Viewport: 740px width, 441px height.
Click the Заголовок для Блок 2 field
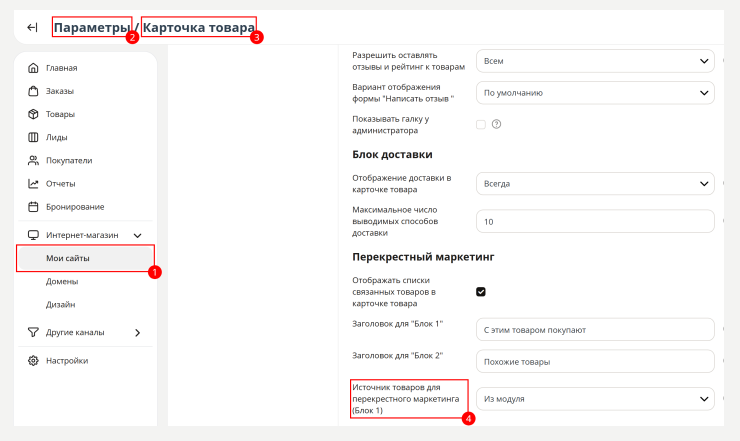pos(595,362)
